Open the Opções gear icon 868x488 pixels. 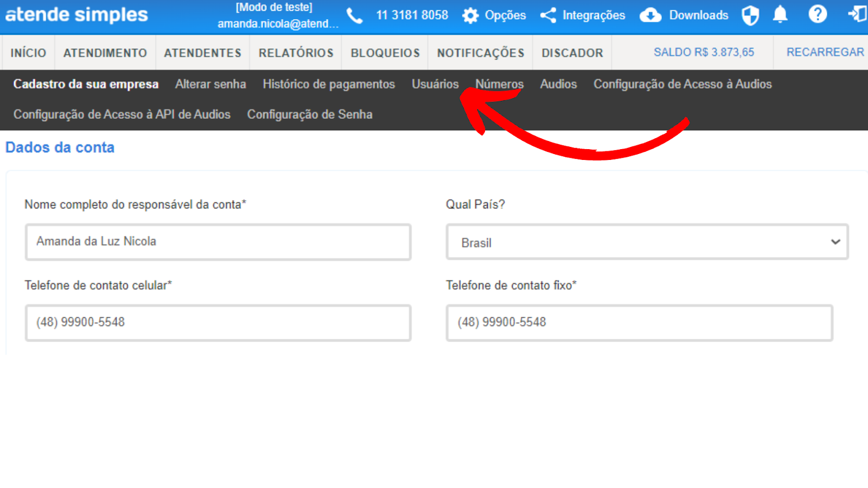[470, 16]
